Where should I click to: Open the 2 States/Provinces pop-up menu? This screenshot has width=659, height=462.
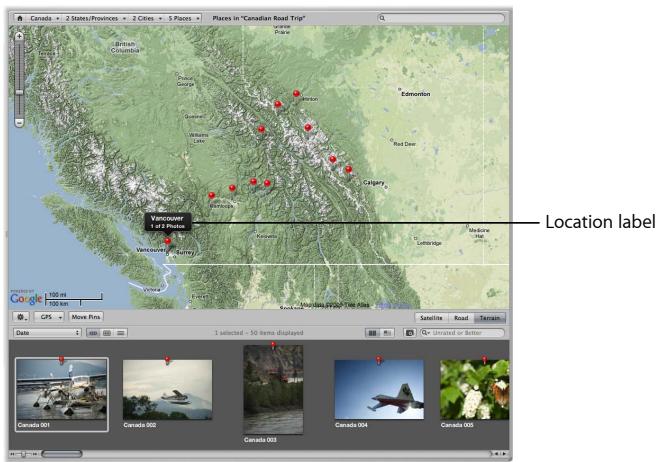(x=95, y=18)
